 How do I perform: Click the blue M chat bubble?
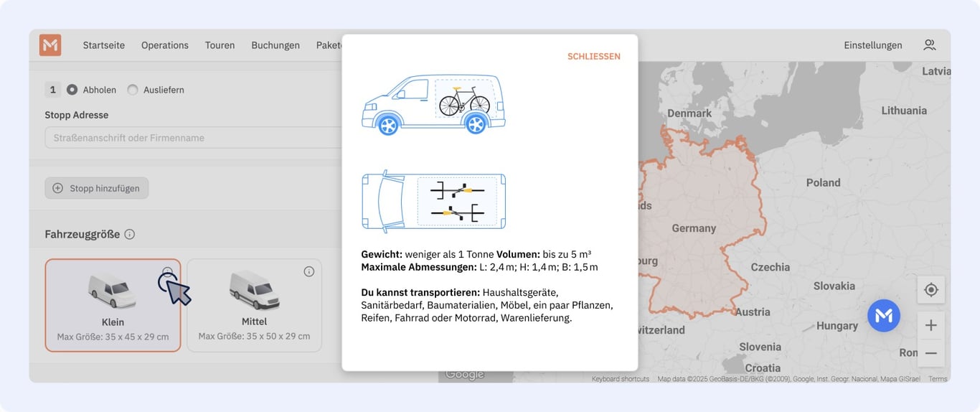[884, 315]
